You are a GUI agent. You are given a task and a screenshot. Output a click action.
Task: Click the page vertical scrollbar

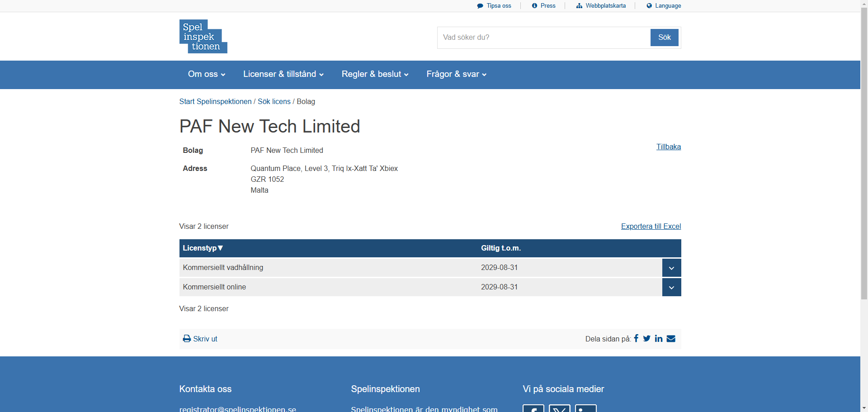[864, 154]
